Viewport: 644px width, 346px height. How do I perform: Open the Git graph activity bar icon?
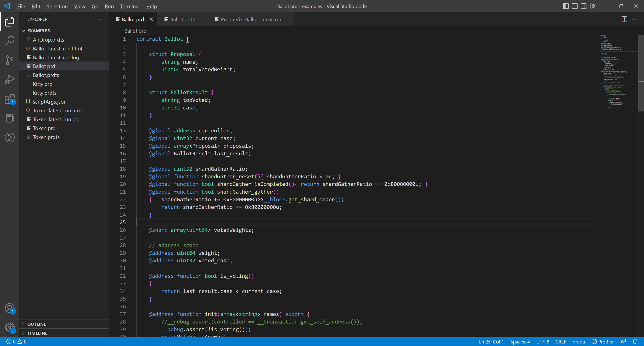[10, 137]
